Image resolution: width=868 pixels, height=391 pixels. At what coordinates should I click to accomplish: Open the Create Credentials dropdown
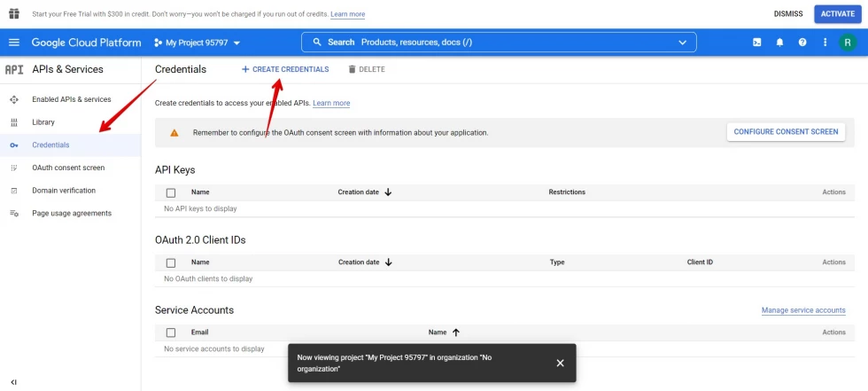click(x=285, y=69)
